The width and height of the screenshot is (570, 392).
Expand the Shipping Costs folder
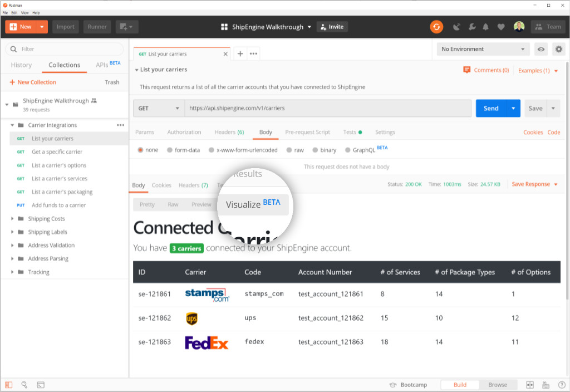(x=46, y=219)
